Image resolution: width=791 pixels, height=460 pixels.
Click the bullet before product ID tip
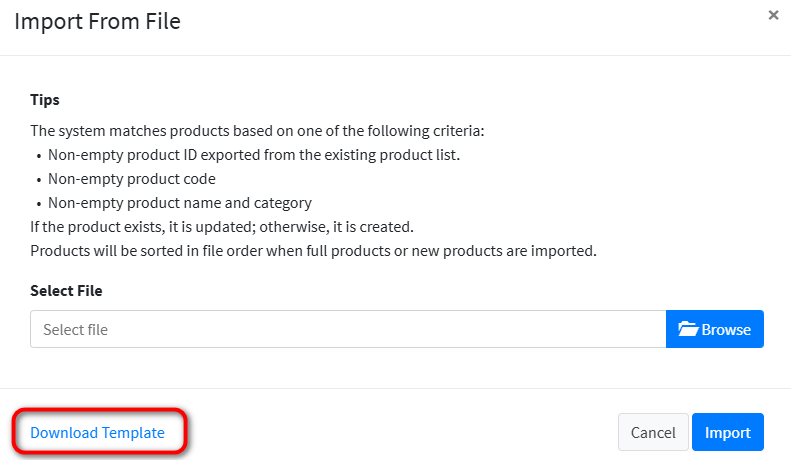point(38,156)
